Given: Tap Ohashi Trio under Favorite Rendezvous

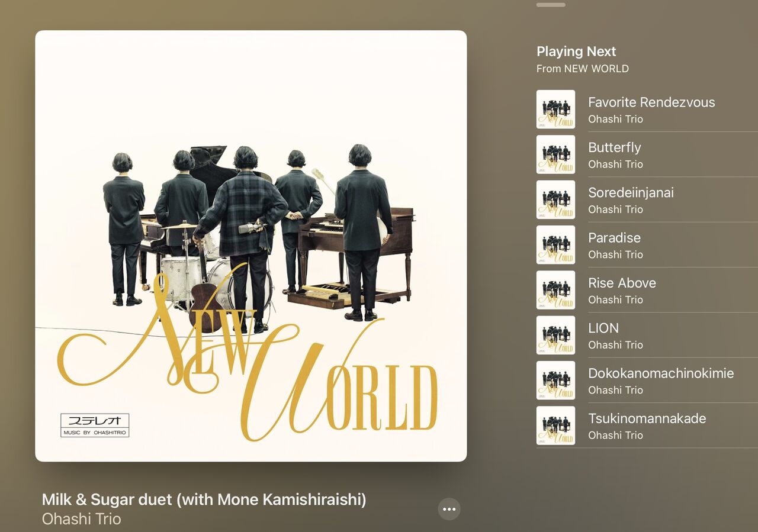Looking at the screenshot, I should coord(615,119).
